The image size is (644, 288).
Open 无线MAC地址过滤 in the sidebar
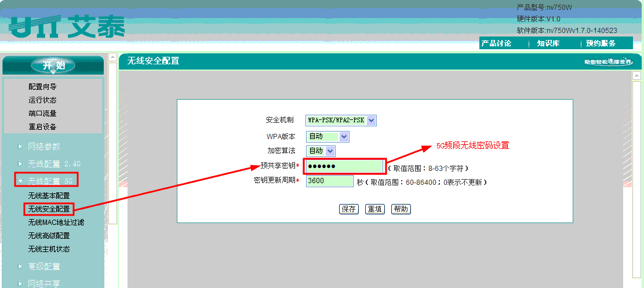pyautogui.click(x=56, y=223)
